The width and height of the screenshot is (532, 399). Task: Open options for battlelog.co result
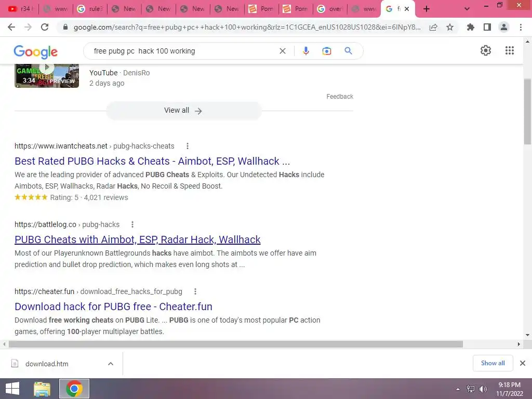pyautogui.click(x=132, y=224)
